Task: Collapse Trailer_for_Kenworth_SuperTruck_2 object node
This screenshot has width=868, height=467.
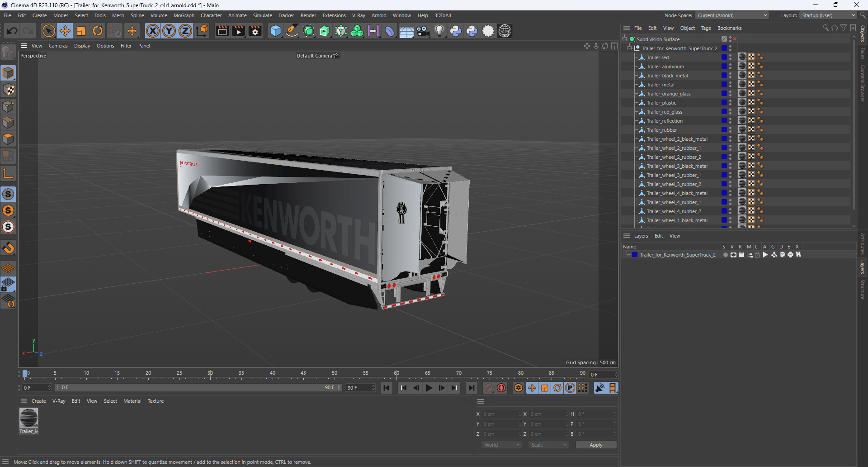Action: pyautogui.click(x=630, y=48)
